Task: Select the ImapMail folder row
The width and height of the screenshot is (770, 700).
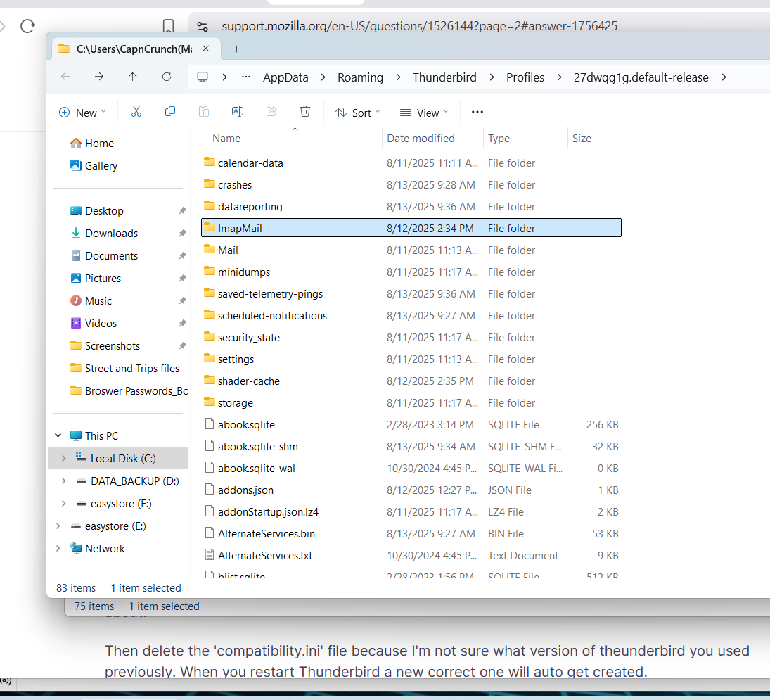Action: [411, 228]
